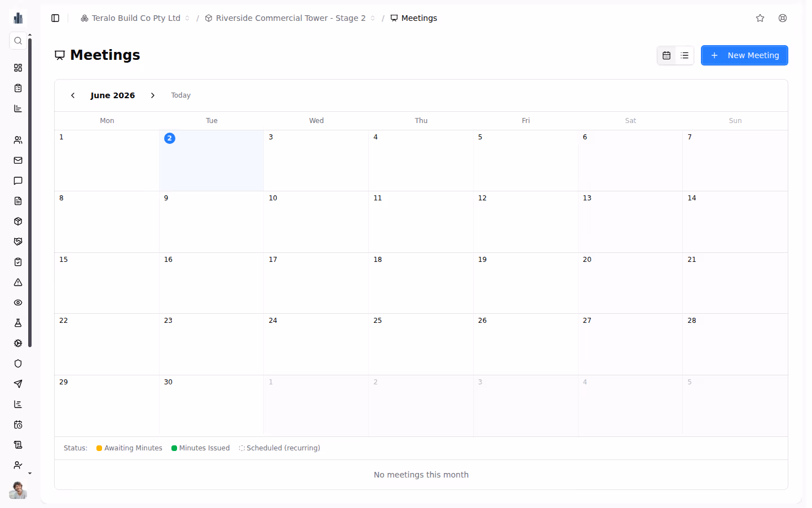Click the Sun column header
Viewport: 812px width, 508px height.
[735, 121]
